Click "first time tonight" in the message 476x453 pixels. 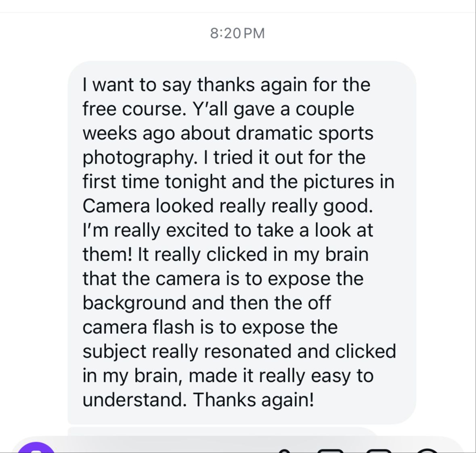(155, 182)
